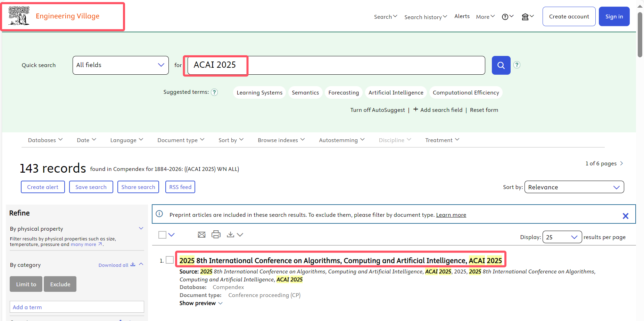Click the Limit to button
The height and width of the screenshot is (321, 644).
[x=26, y=284]
